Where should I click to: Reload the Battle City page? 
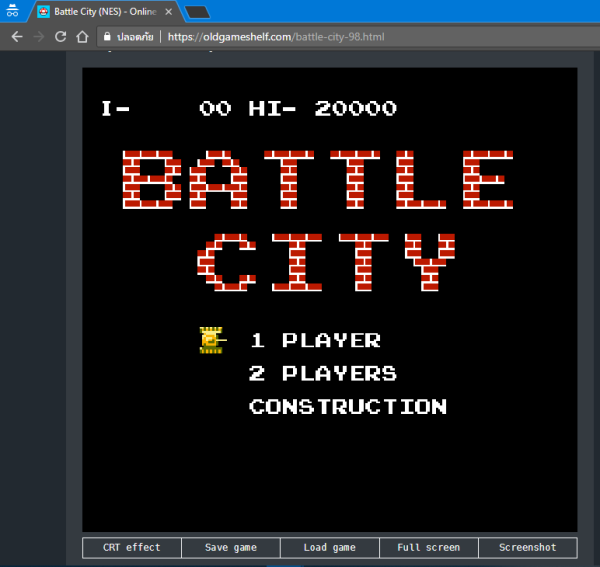click(x=61, y=37)
